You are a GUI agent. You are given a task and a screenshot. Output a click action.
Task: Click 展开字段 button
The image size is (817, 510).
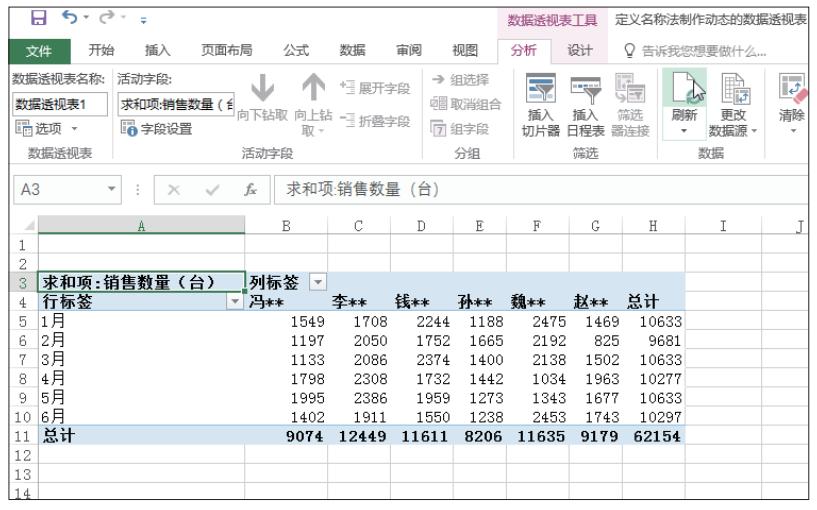pyautogui.click(x=375, y=88)
